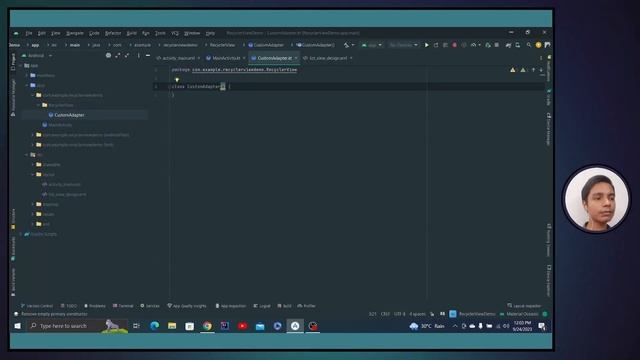The width and height of the screenshot is (640, 360).
Task: Click the CustomAdapter breadcrumb in navigation bar
Action: (x=266, y=45)
